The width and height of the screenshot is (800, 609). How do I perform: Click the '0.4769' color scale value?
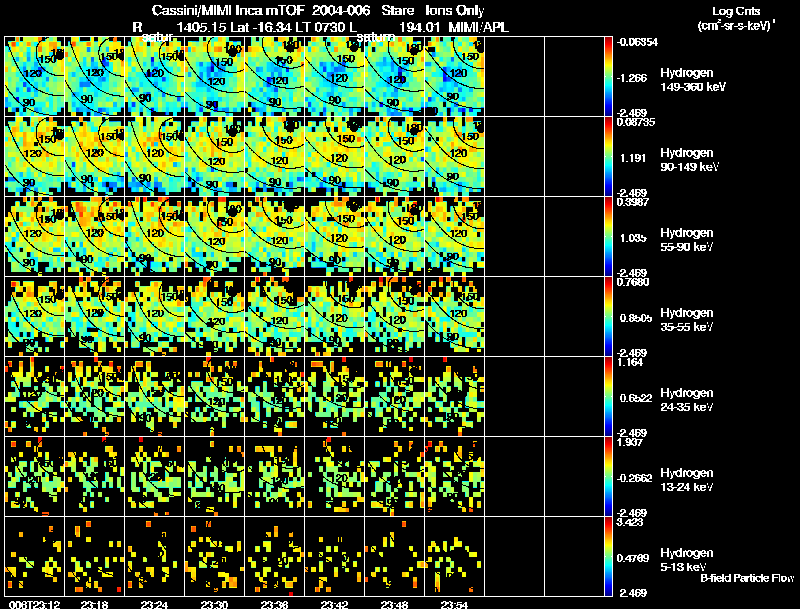(634, 558)
